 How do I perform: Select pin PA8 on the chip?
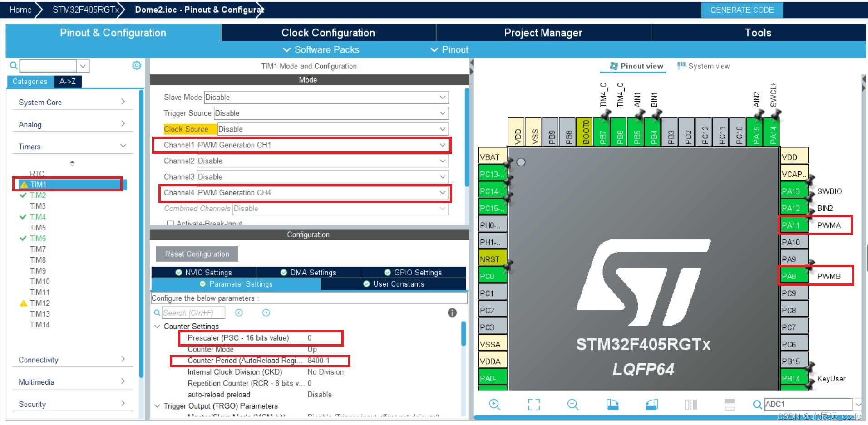tap(794, 276)
